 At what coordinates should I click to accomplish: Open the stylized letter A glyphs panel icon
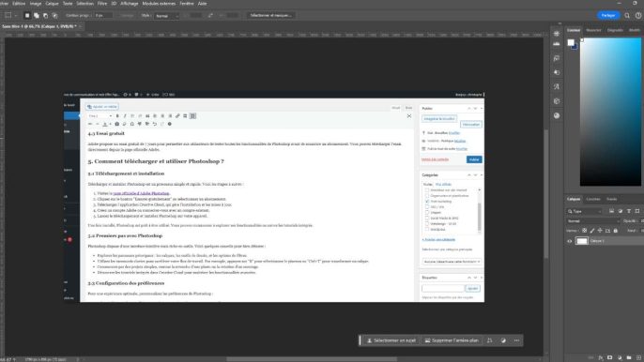tap(557, 86)
